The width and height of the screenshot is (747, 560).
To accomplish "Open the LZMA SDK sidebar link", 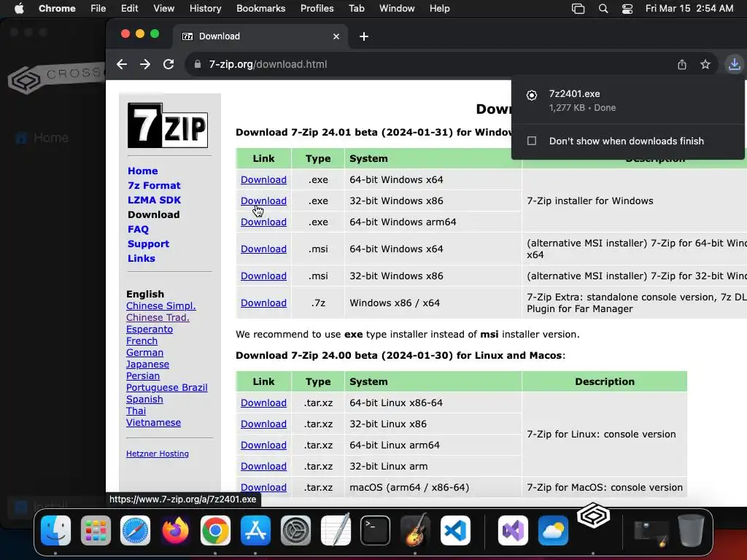I will 154,200.
